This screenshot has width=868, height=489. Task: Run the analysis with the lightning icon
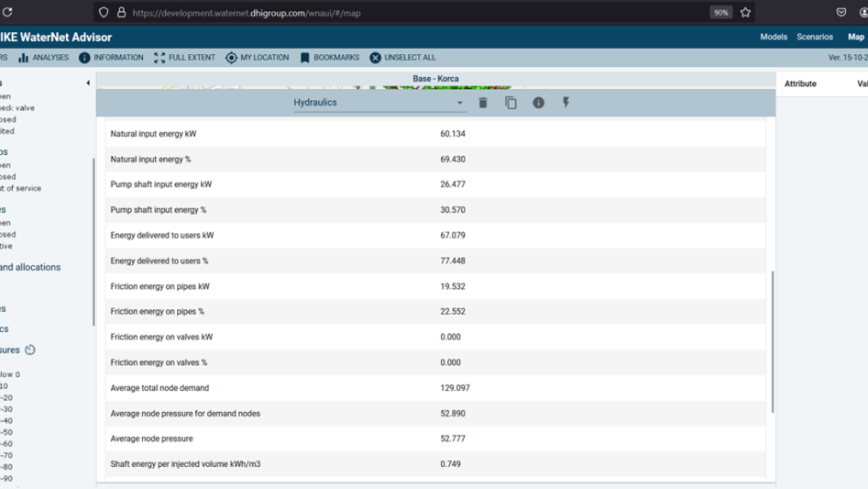(566, 103)
